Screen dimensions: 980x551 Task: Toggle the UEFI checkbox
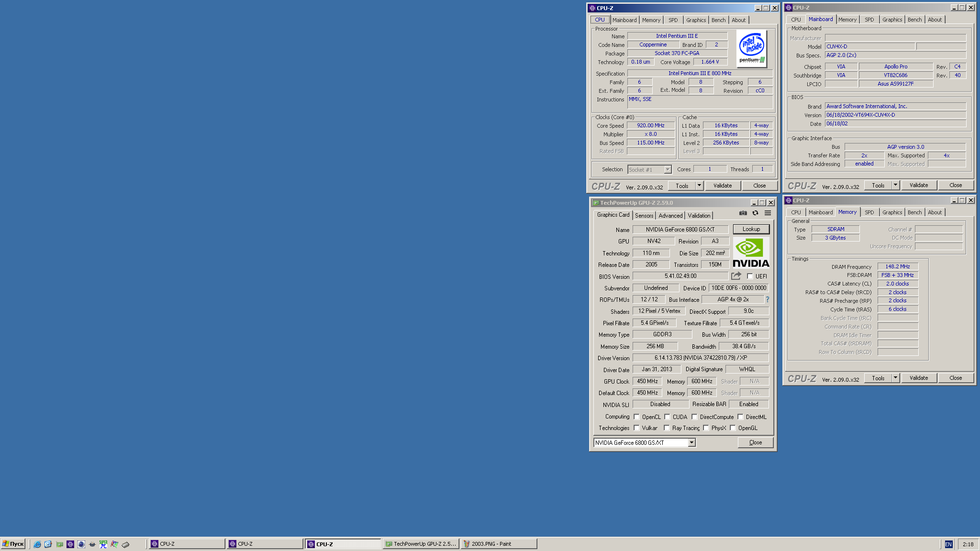[750, 276]
